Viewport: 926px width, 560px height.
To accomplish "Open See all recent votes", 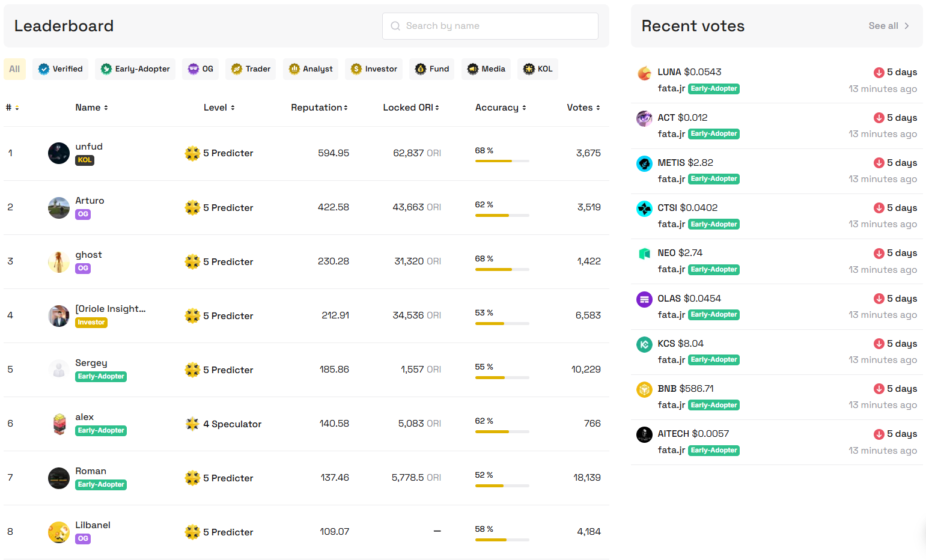I will [889, 26].
